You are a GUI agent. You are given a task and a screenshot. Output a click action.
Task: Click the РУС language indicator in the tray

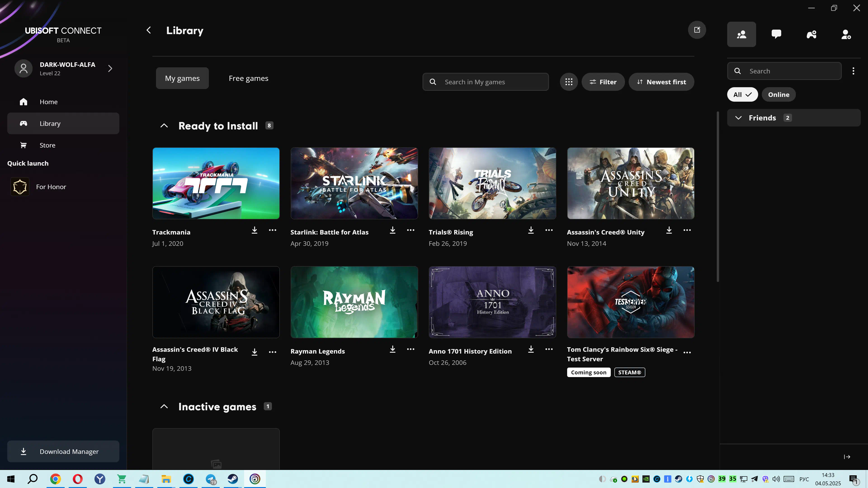[x=804, y=479]
